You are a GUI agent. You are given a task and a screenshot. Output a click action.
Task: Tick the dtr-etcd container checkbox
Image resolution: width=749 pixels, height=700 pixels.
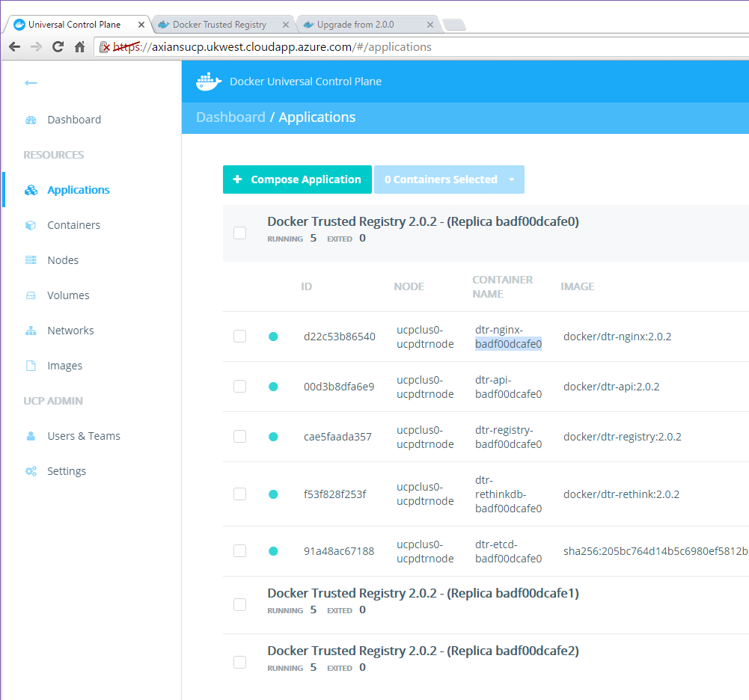point(239,551)
